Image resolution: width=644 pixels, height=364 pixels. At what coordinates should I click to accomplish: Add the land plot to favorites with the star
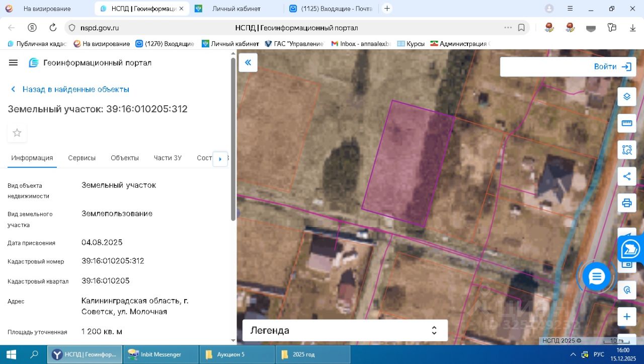click(x=17, y=133)
